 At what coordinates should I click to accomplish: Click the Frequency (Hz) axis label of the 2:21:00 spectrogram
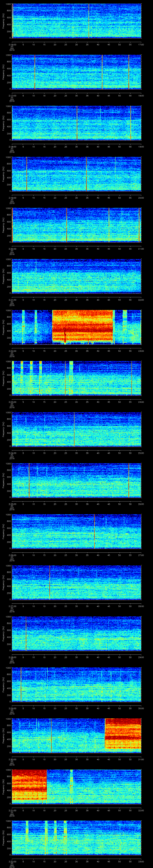(3, 276)
